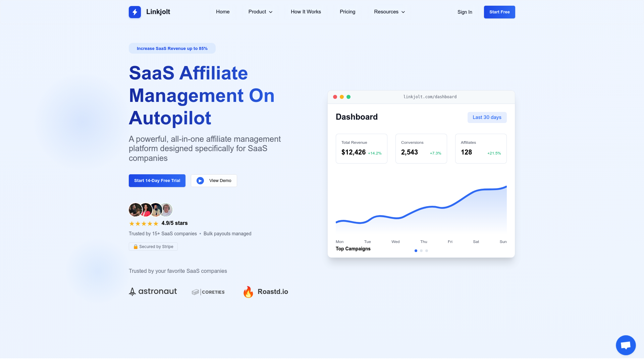Screen dimensions: 644x362
Task: Click the Linkjolt lightning bolt logo icon
Action: [x=135, y=12]
